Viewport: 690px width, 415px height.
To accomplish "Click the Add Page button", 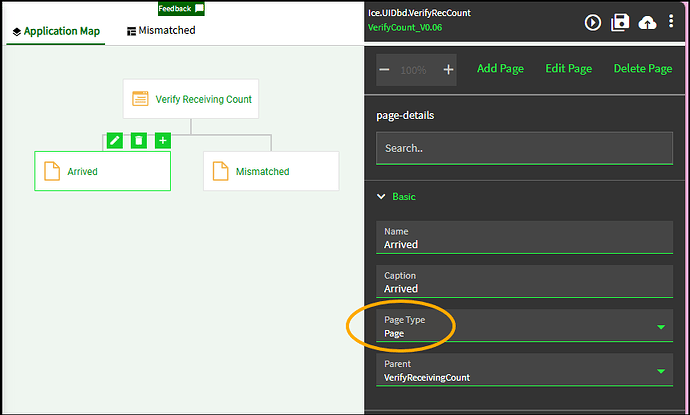I will (500, 69).
